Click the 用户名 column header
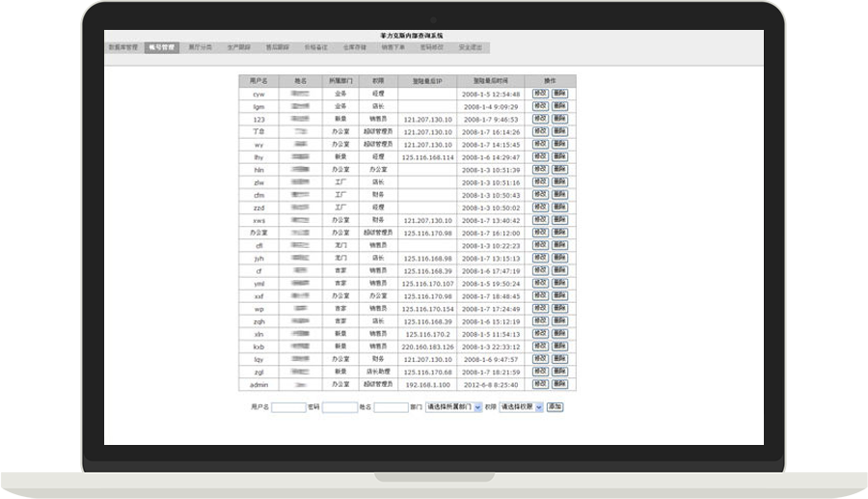The image size is (868, 499). click(258, 81)
